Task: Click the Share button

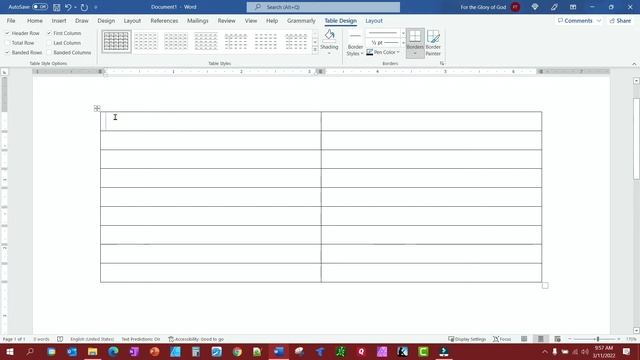Action: 621,21
